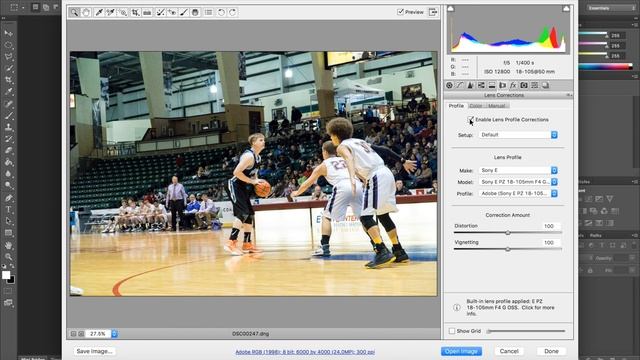
Task: Select Photoshop Lasso tool in left toolbar
Action: coord(9,57)
